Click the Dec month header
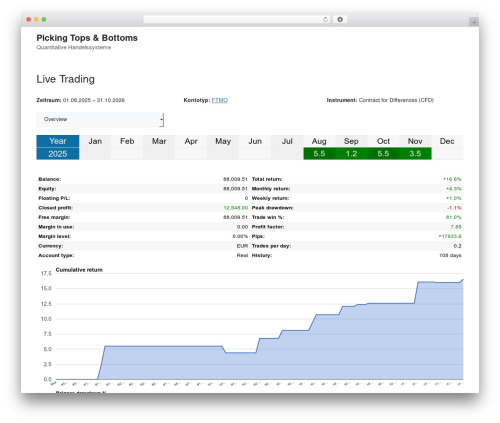Image resolution: width=500 pixels, height=423 pixels. click(447, 141)
